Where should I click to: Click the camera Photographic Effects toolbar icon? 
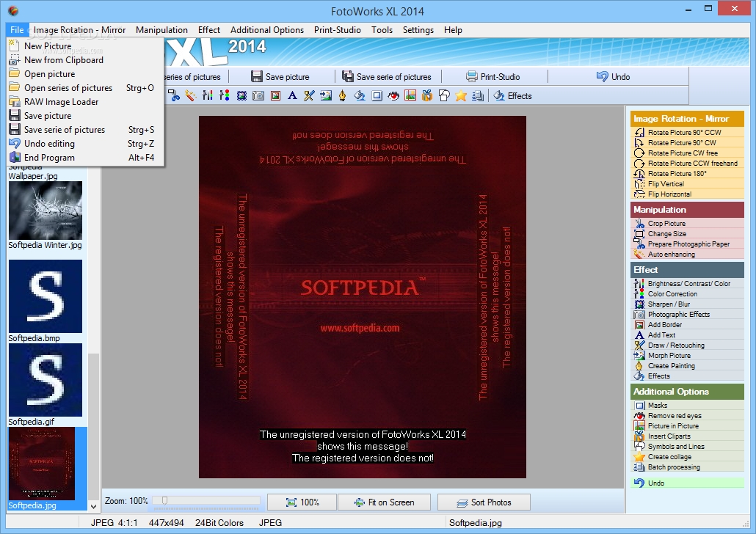coord(258,95)
